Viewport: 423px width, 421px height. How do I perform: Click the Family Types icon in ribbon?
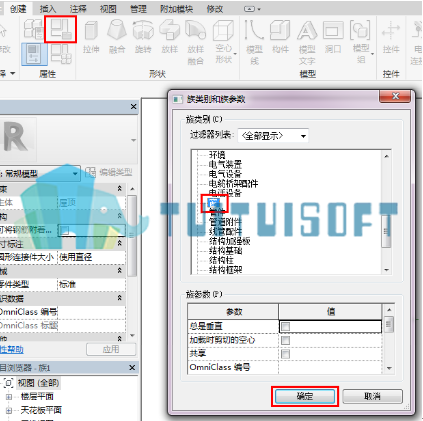[34, 29]
